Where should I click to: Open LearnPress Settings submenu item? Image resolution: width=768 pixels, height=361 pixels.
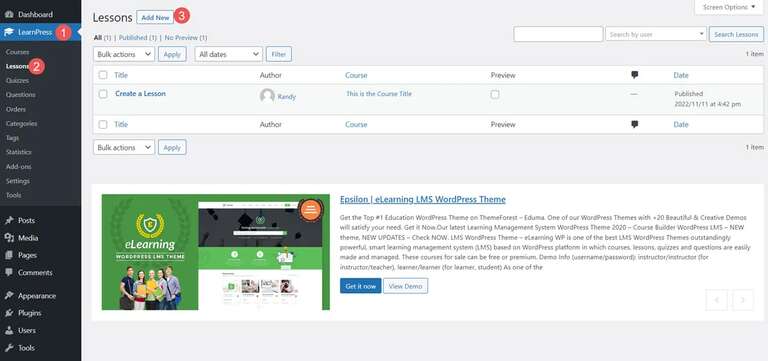(x=18, y=181)
